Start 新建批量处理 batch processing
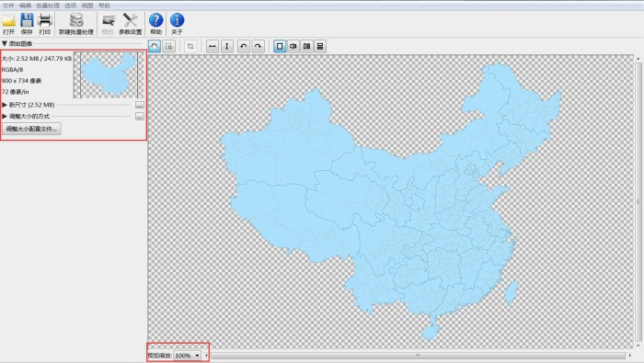The width and height of the screenshot is (644, 363). [x=76, y=23]
